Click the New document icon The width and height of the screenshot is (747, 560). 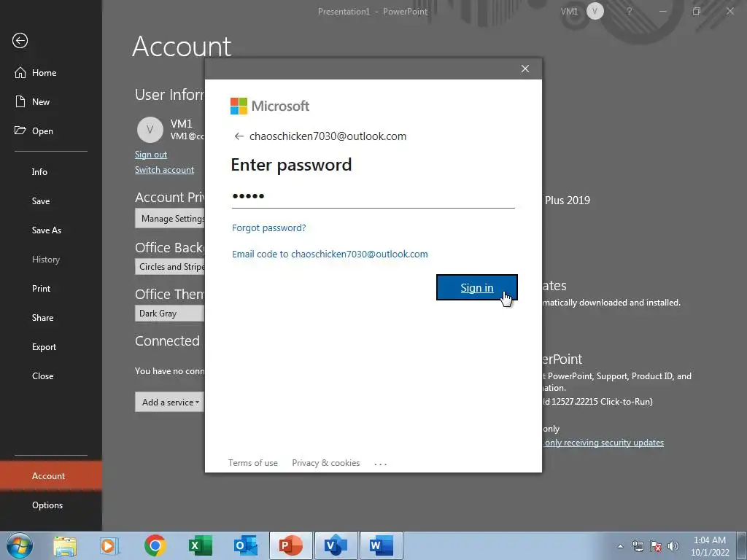pos(20,101)
